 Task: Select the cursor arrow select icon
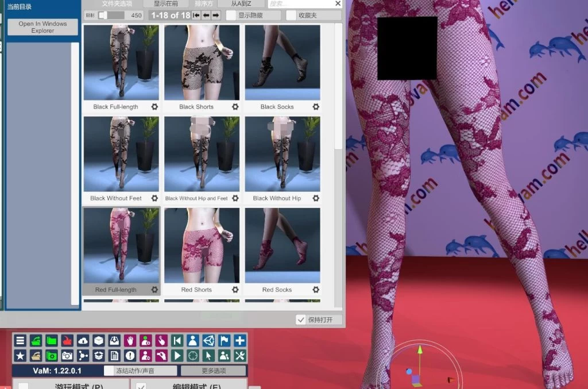click(208, 356)
